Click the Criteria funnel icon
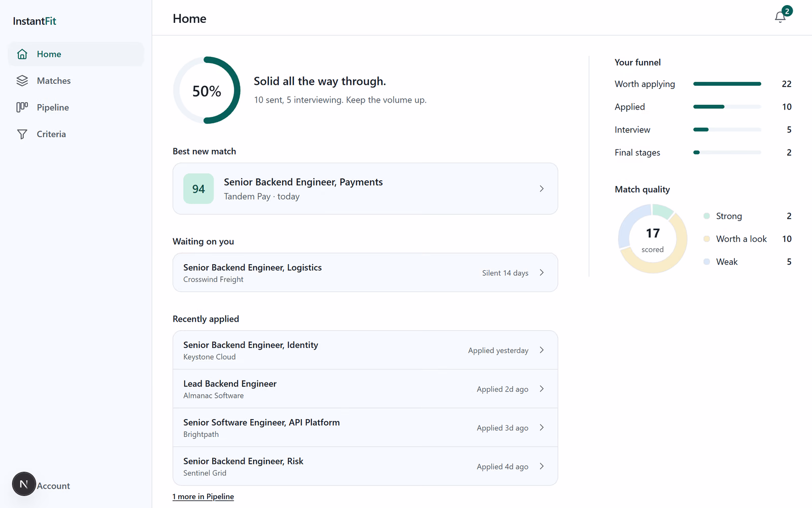812x508 pixels. tap(22, 134)
